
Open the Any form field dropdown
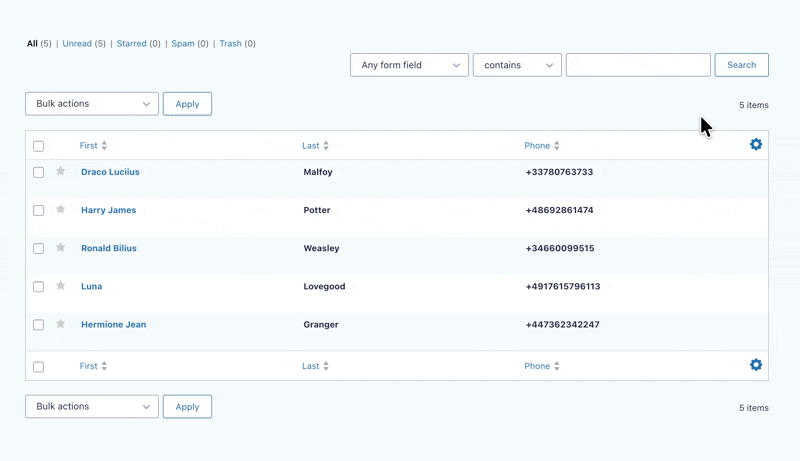click(409, 65)
